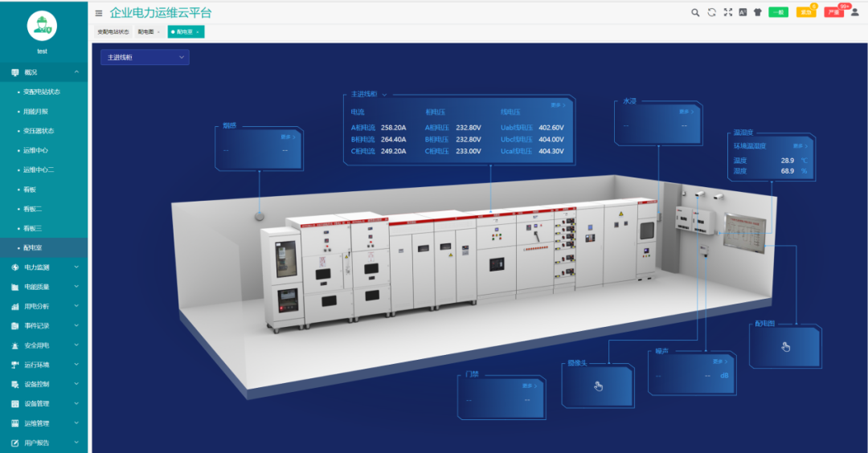
Task: Click the 电力监测 icon in the sidebar
Action: (x=15, y=267)
